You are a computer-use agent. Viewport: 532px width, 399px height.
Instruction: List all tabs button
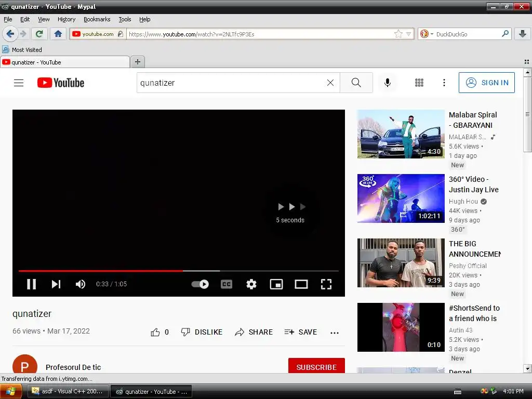click(x=527, y=62)
